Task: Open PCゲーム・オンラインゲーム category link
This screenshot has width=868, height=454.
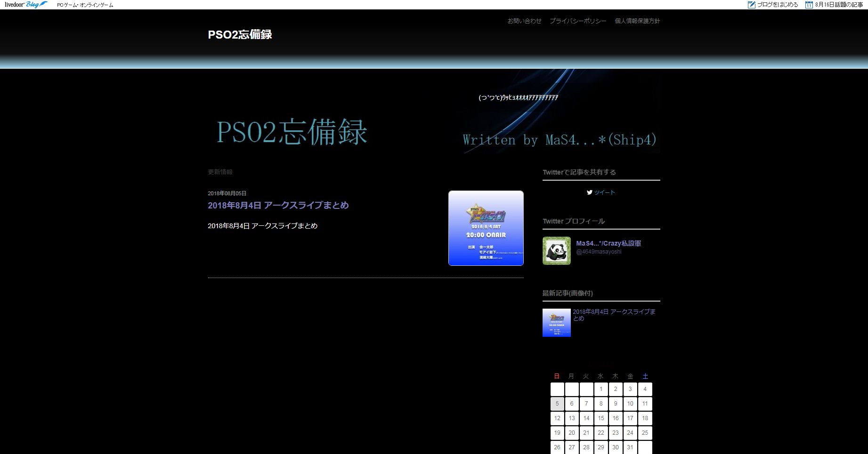Action: click(85, 5)
